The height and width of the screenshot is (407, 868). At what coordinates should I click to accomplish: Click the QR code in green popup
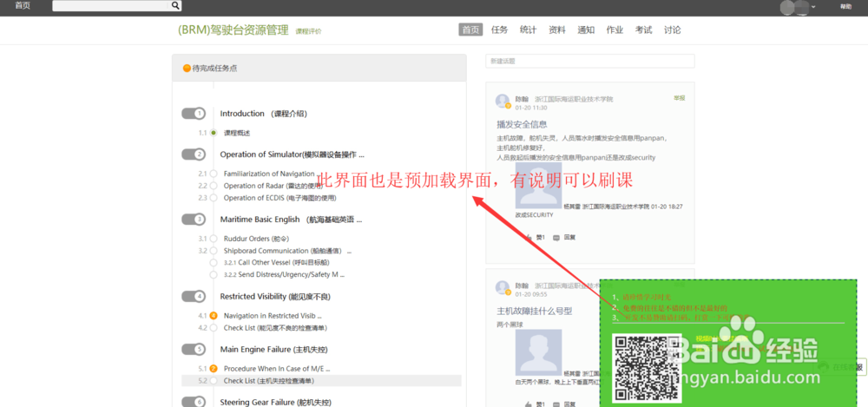[647, 368]
